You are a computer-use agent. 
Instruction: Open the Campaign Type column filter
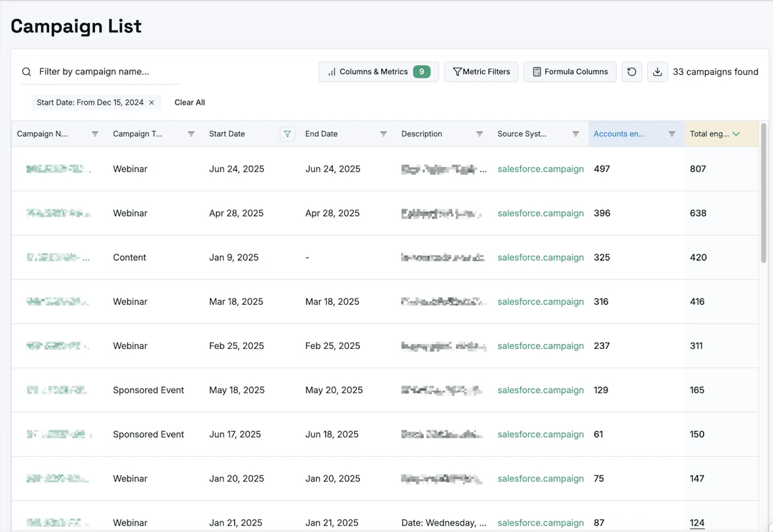coord(191,134)
